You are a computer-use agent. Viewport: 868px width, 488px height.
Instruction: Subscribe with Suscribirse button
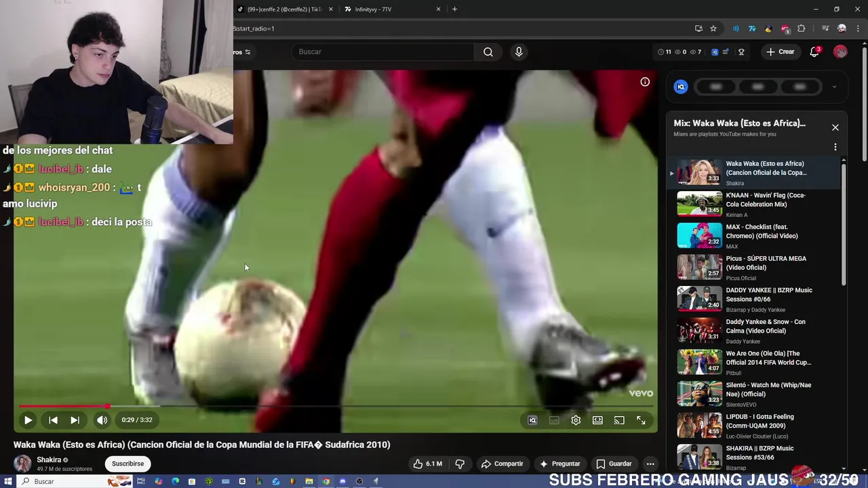127,464
